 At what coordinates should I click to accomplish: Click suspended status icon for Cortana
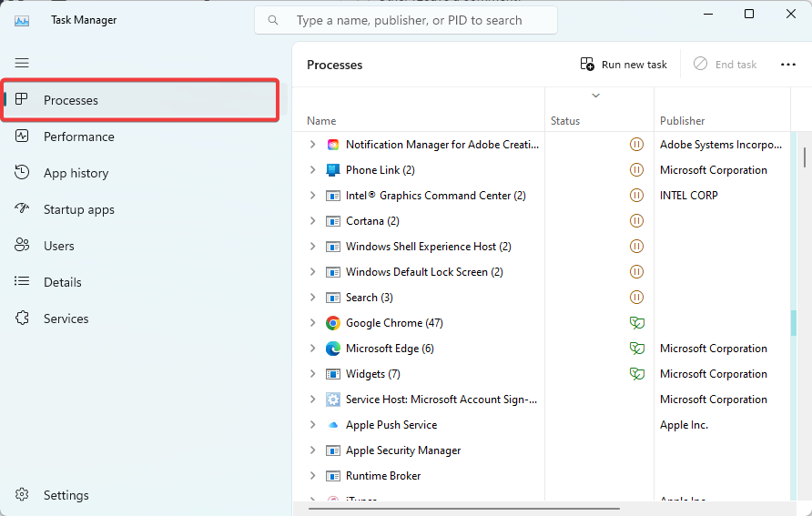coord(636,220)
